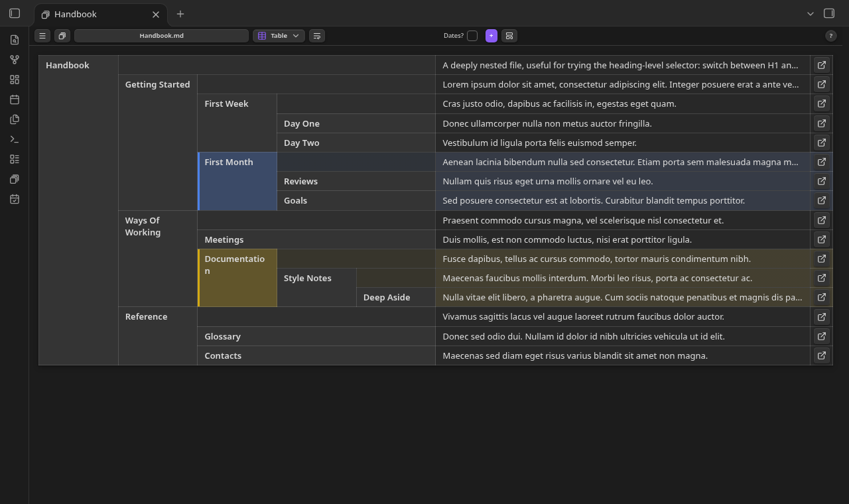
Task: Open the canvas grid ribbon icon
Action: coord(15,80)
